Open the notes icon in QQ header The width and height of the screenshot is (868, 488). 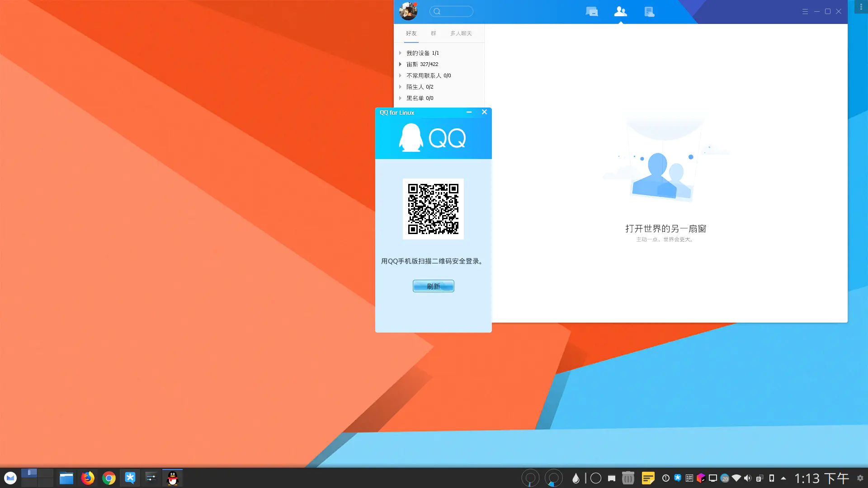[x=649, y=12]
